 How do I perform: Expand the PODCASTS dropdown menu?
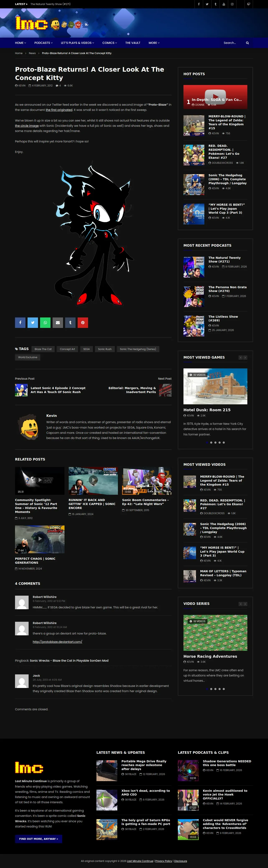(x=43, y=43)
